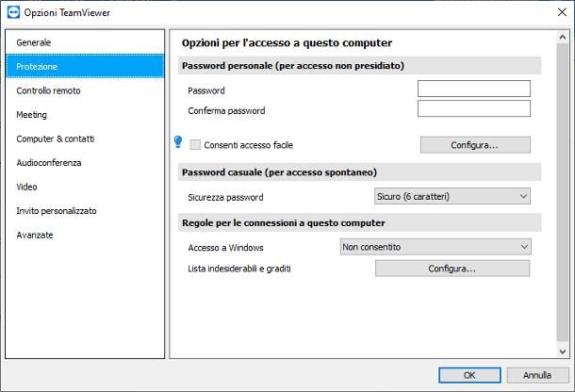Image resolution: width=575 pixels, height=392 pixels.
Task: Select the Protezione category
Action: (x=37, y=67)
